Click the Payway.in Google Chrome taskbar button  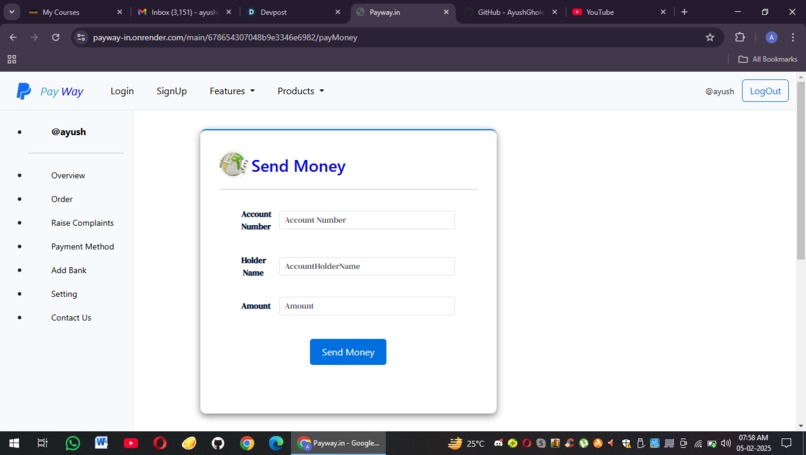339,443
